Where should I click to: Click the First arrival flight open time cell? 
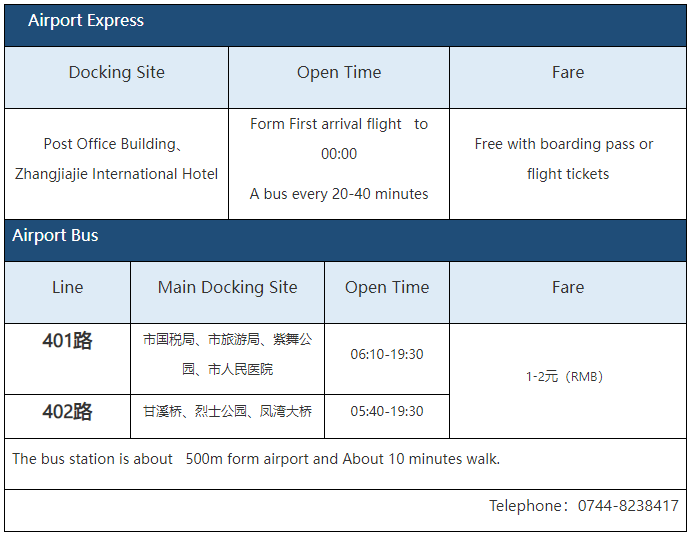click(339, 139)
